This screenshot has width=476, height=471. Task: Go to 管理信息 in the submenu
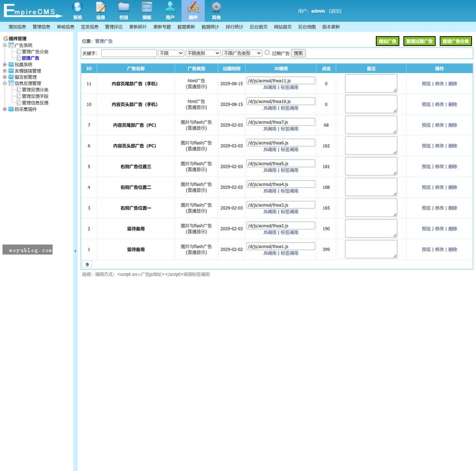pyautogui.click(x=41, y=27)
